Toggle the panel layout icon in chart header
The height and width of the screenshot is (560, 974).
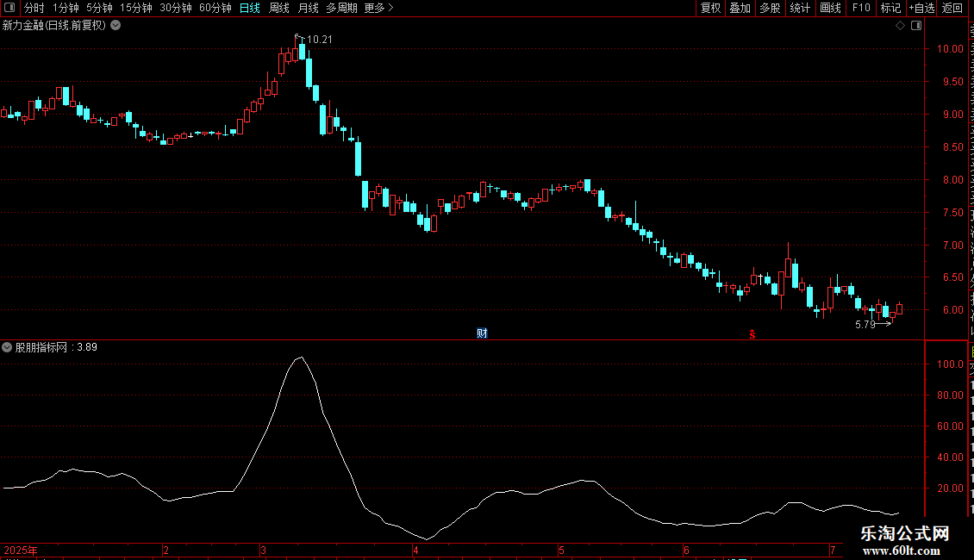pos(916,26)
